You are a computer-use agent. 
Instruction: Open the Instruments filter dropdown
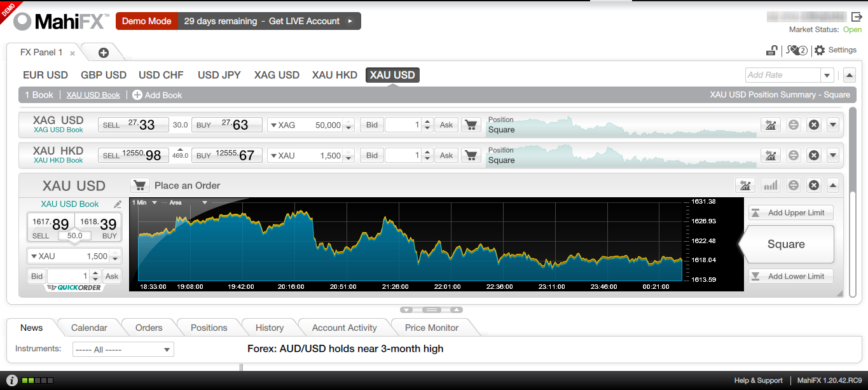click(123, 349)
